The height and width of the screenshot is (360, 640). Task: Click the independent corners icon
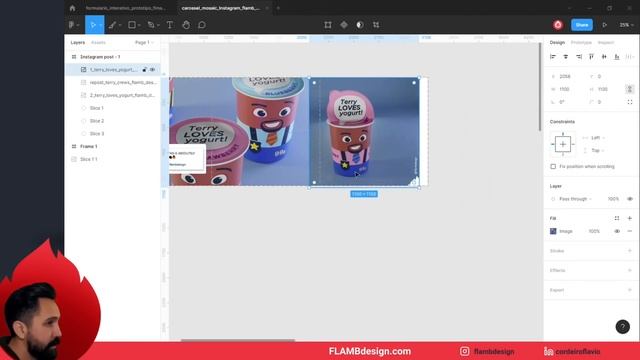click(x=630, y=102)
